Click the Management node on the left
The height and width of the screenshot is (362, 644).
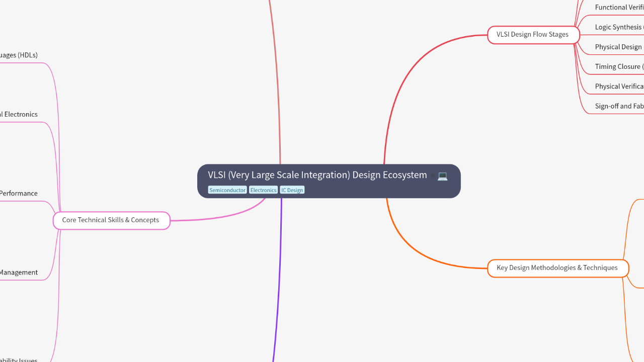click(x=19, y=272)
